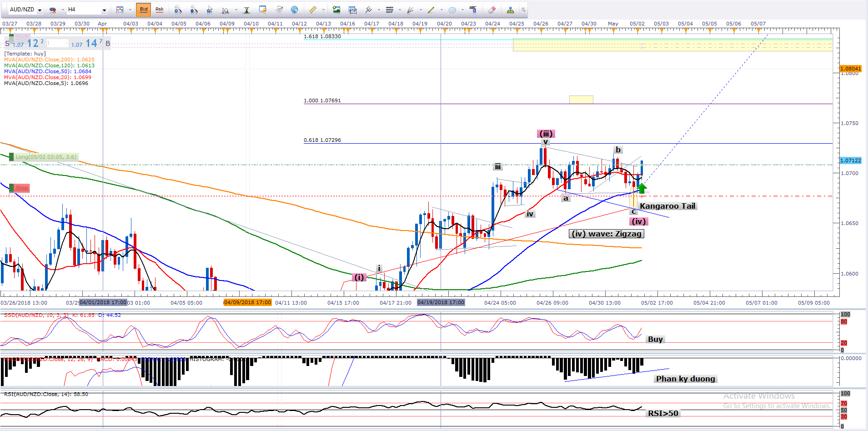The width and height of the screenshot is (868, 431).
Task: Click the zoom in magnifier icon
Action: click(178, 10)
